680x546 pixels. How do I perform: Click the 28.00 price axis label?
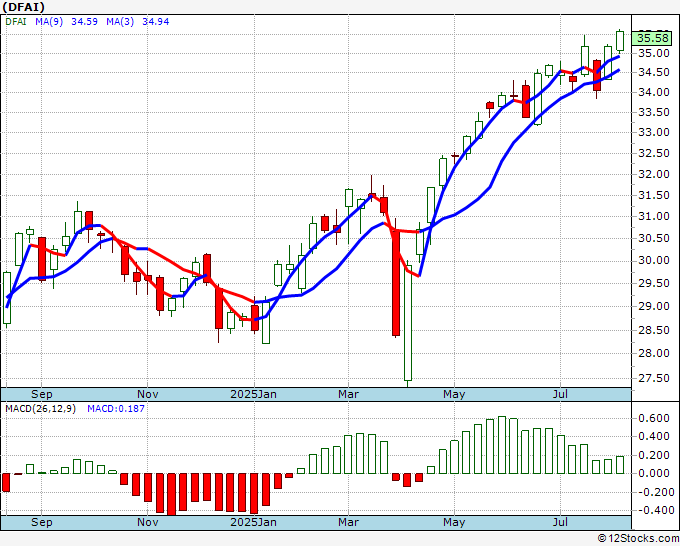654,353
